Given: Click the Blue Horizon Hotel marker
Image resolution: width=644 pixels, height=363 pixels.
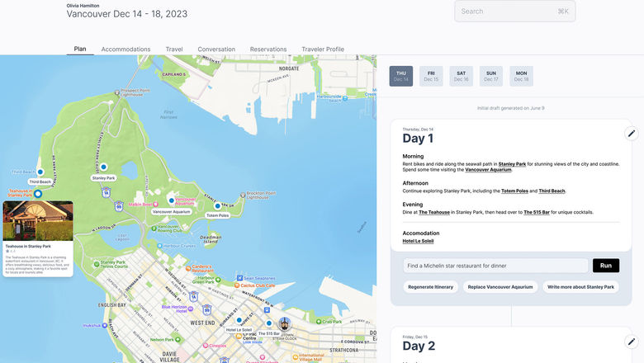Looking at the screenshot, I should click(191, 309).
